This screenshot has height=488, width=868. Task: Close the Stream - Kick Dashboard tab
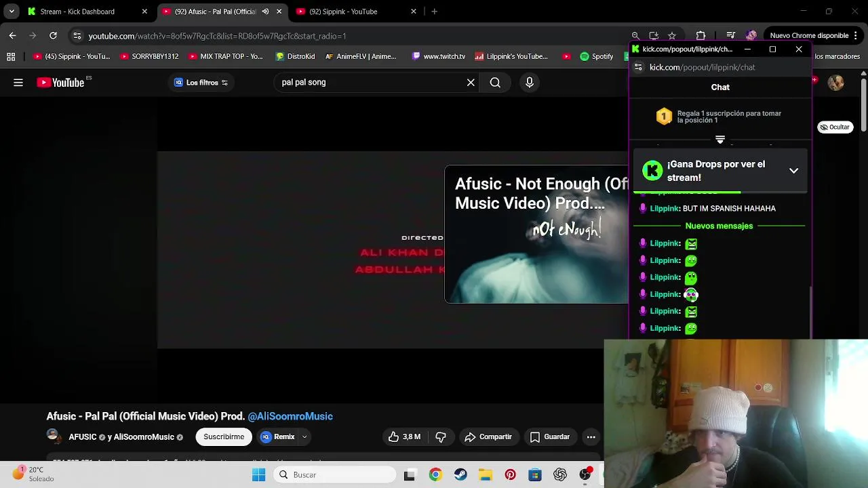click(x=144, y=12)
